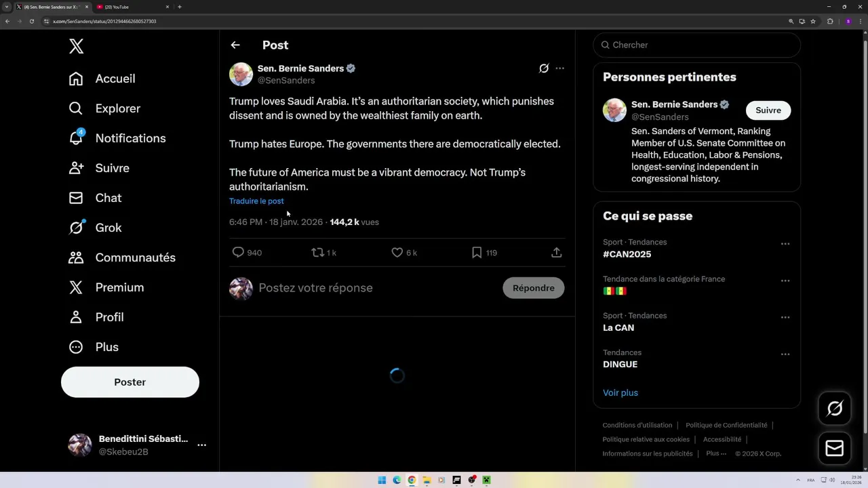868x488 pixels.
Task: Click Traduire le post link
Action: (256, 201)
